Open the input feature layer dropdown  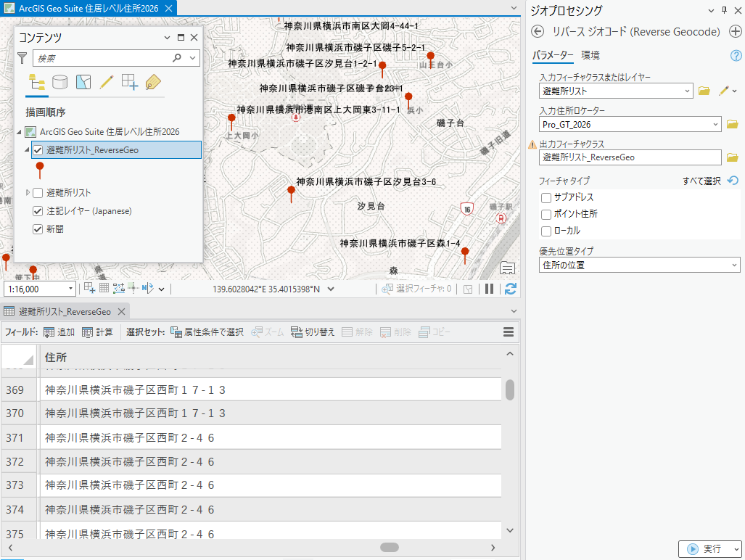(x=687, y=91)
